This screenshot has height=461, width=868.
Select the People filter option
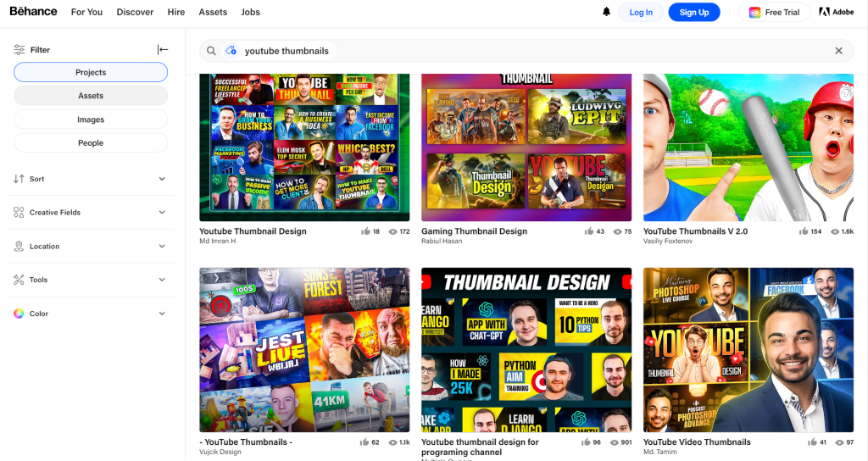pos(91,142)
